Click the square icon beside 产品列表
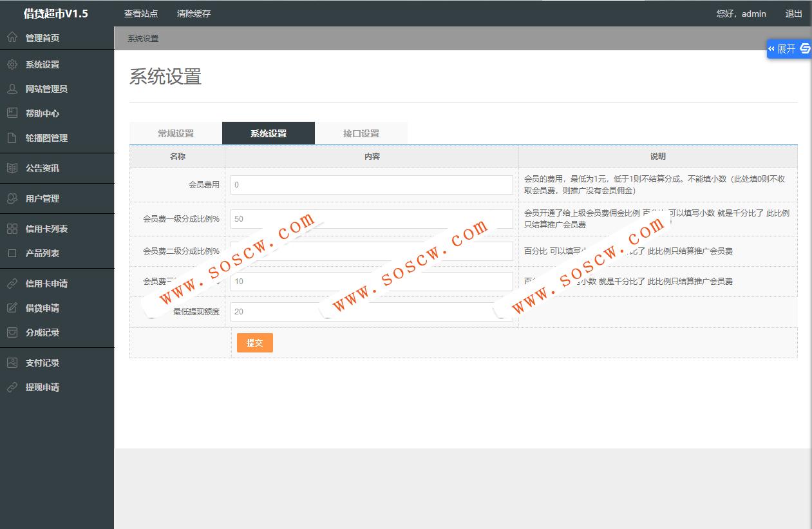 12,253
